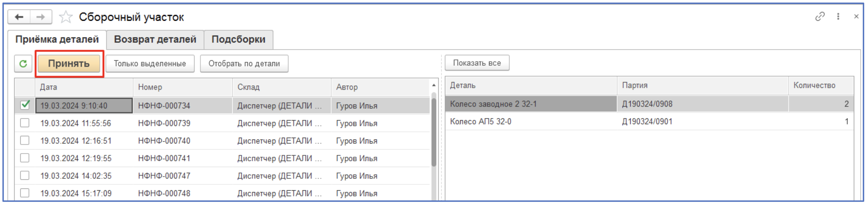Add form to favorites with star icon
The height and width of the screenshot is (207, 868).
click(x=66, y=17)
